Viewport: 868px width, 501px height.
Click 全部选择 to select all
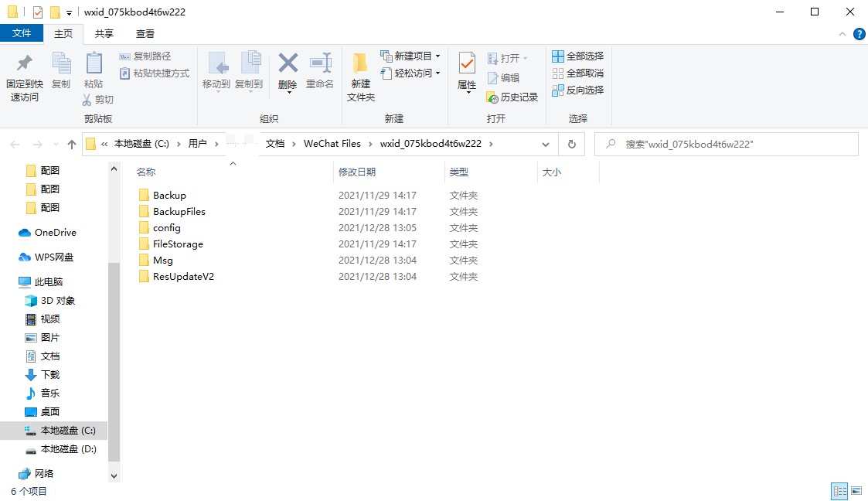577,56
